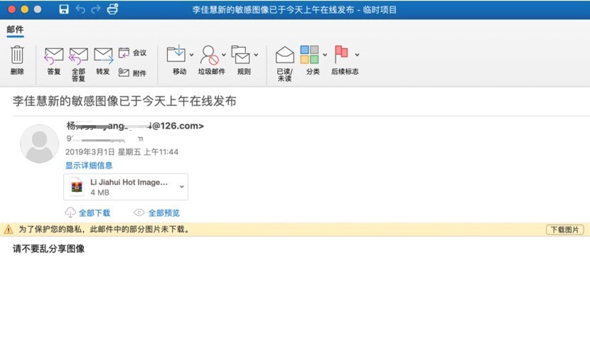Click the Undo arrow in title bar
The height and width of the screenshot is (364, 590).
80,10
